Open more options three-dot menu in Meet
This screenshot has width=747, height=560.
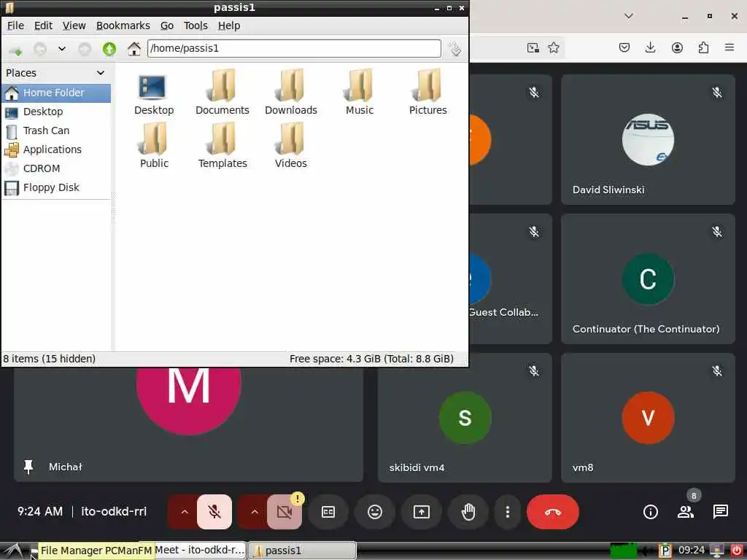click(x=508, y=512)
